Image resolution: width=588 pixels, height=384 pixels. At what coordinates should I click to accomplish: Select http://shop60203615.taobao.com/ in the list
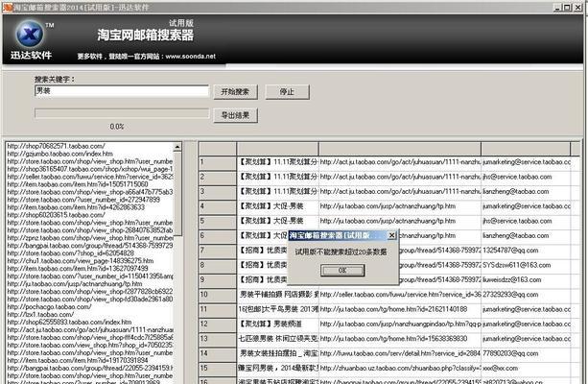56,215
